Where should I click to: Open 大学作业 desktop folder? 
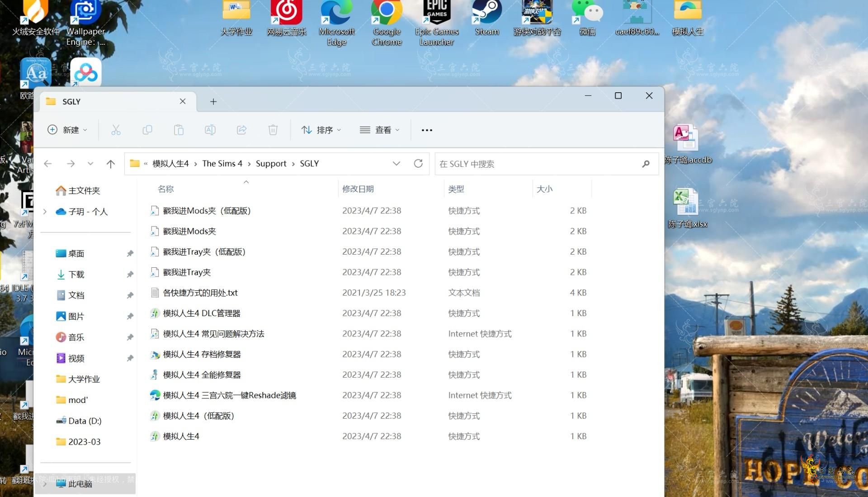[236, 18]
